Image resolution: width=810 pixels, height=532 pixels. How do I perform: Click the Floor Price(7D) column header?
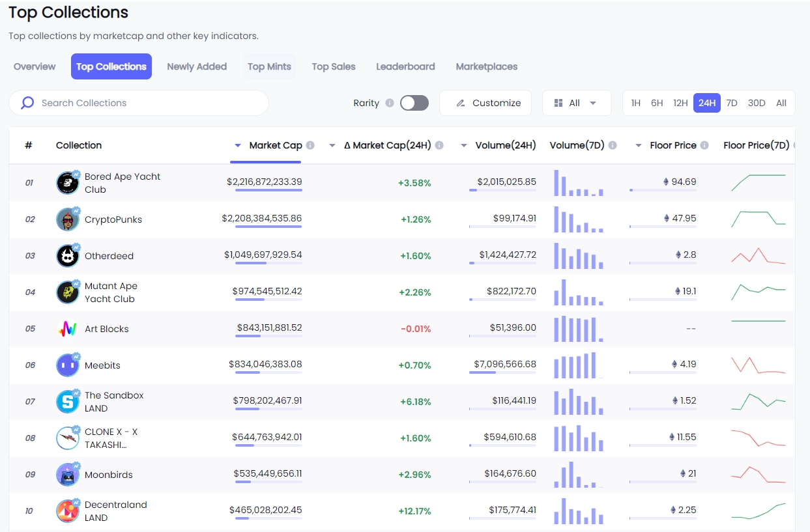click(756, 145)
